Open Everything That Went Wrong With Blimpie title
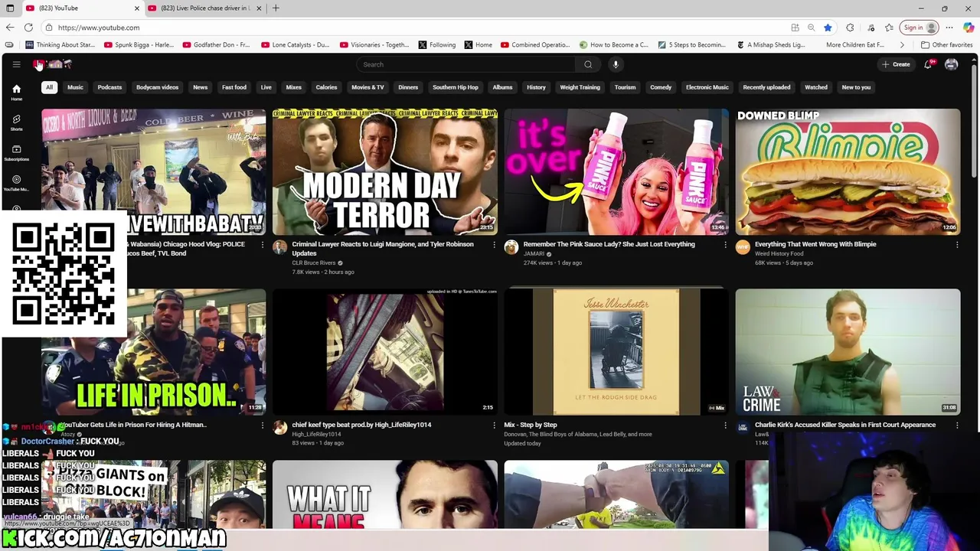The height and width of the screenshot is (551, 980). (x=815, y=245)
